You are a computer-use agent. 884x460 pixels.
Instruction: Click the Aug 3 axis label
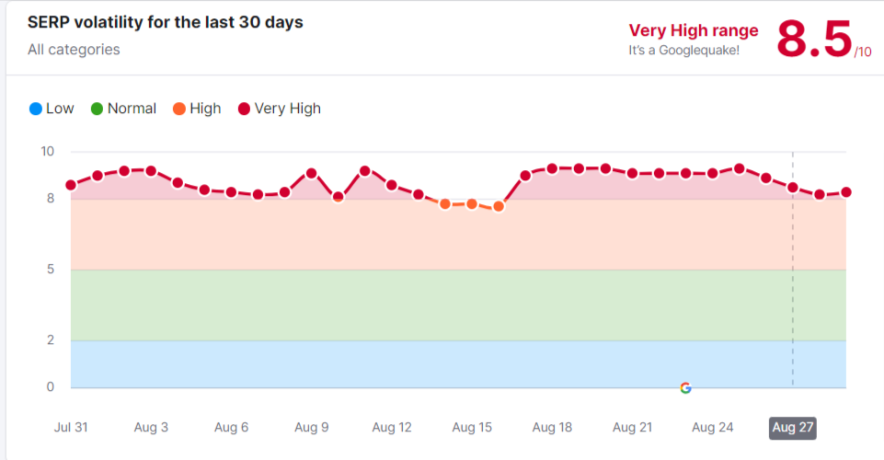pyautogui.click(x=151, y=428)
